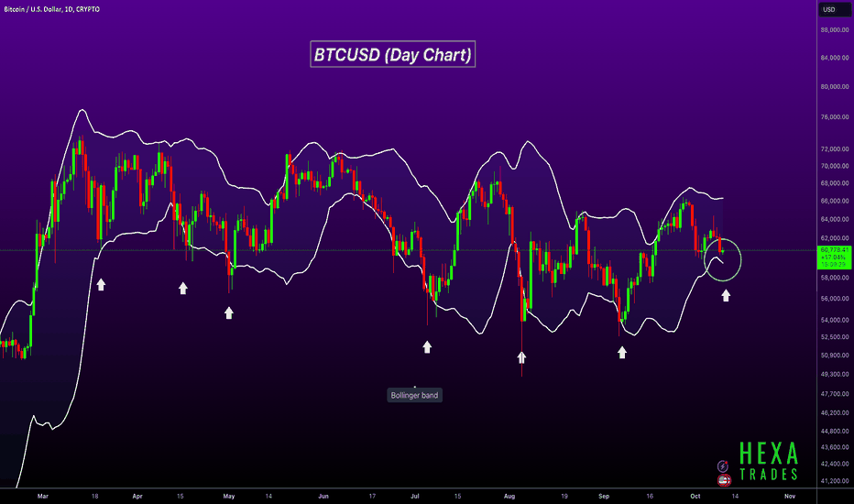Click the Oct label on time axis

point(695,497)
